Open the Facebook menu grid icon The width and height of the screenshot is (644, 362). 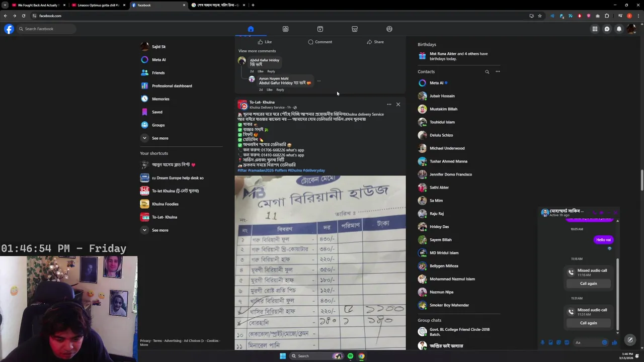(595, 29)
